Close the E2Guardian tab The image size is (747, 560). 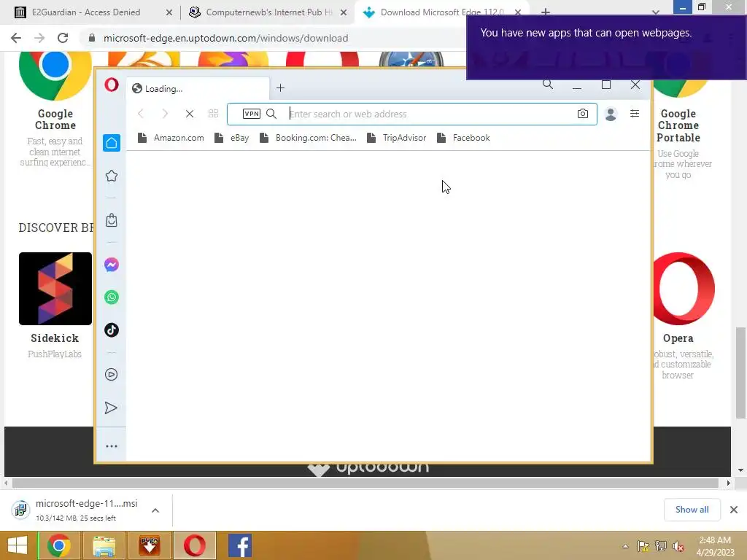pyautogui.click(x=169, y=12)
